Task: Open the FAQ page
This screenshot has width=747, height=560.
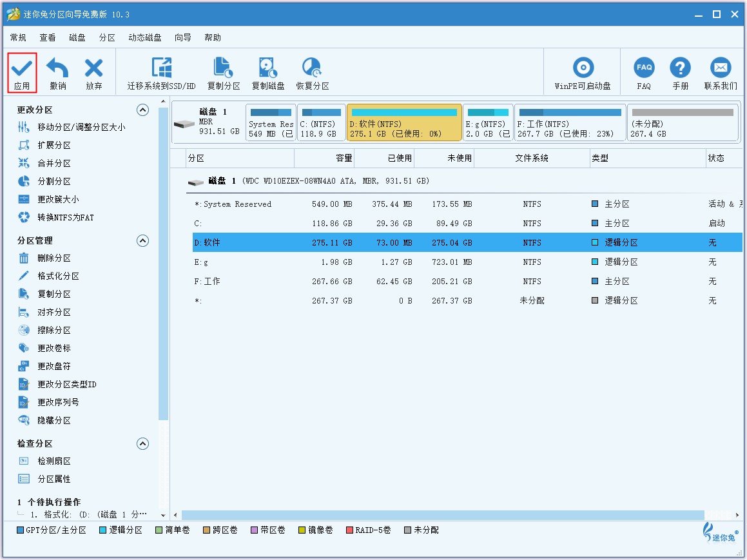Action: 644,73
